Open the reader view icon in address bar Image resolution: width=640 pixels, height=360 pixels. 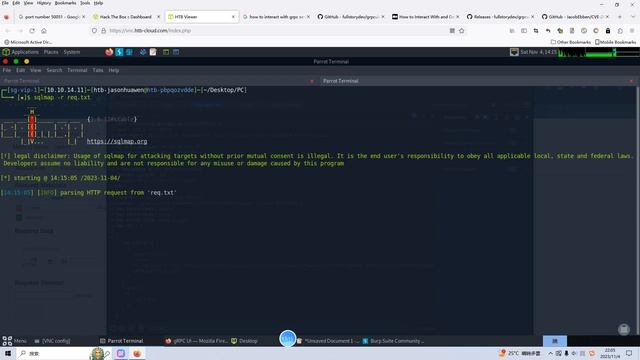[x=452, y=31]
